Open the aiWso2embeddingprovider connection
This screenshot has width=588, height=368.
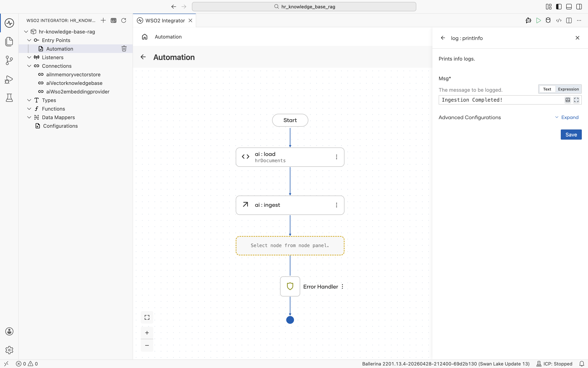pyautogui.click(x=78, y=92)
